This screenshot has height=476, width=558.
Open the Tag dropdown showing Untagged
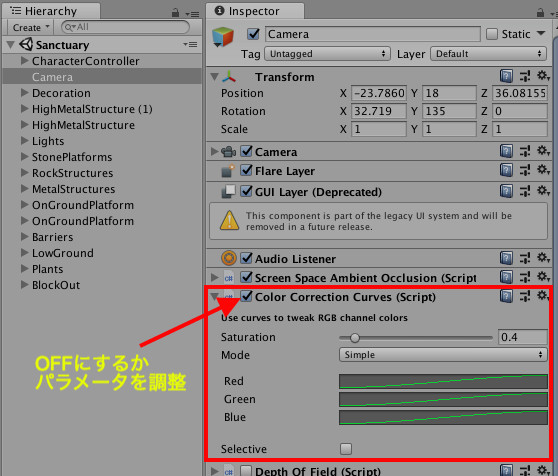pos(327,54)
